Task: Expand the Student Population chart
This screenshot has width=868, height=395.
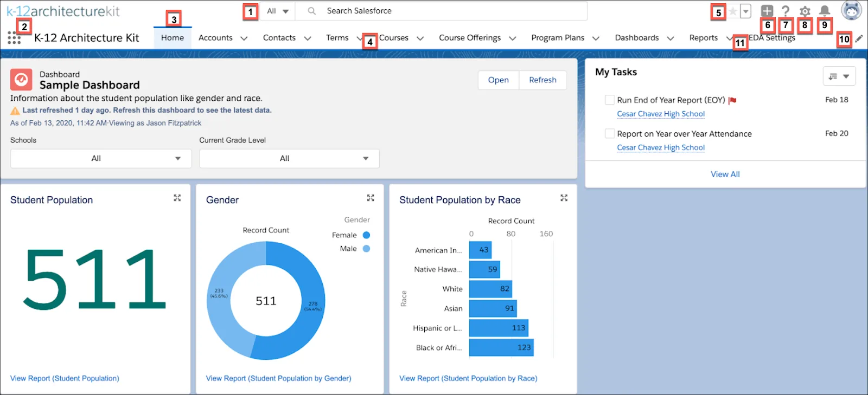Action: (177, 198)
